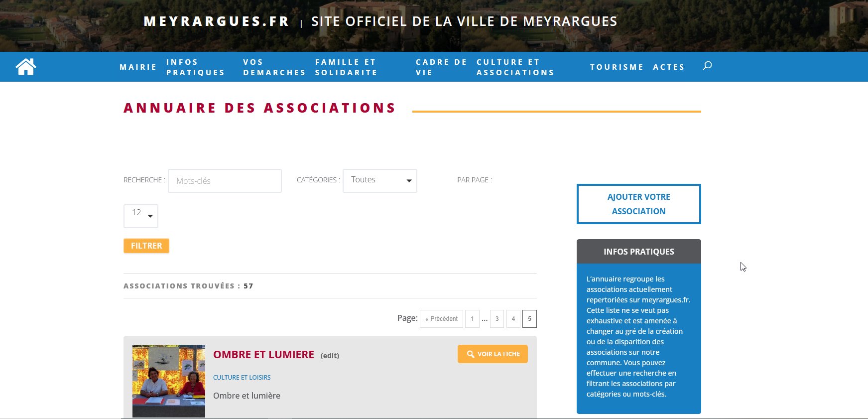Viewport: 868px width, 419px height.
Task: Select page 5 in pagination
Action: [x=529, y=319]
